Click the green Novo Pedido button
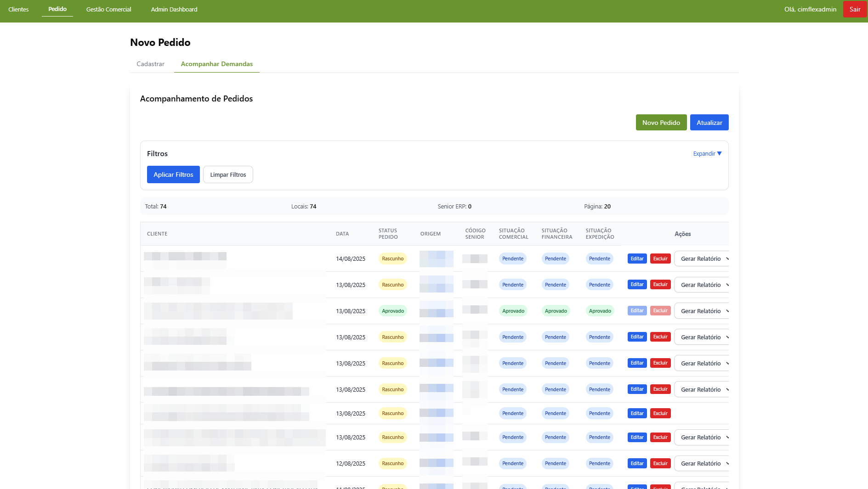This screenshot has width=868, height=489. coord(661,123)
